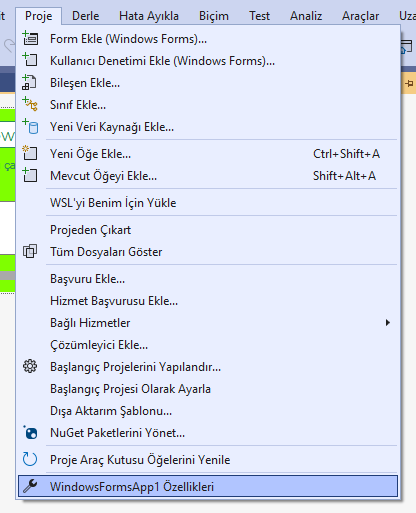Viewport: 416px width, 513px height.
Task: Open the Araçlar menu
Action: (x=360, y=16)
